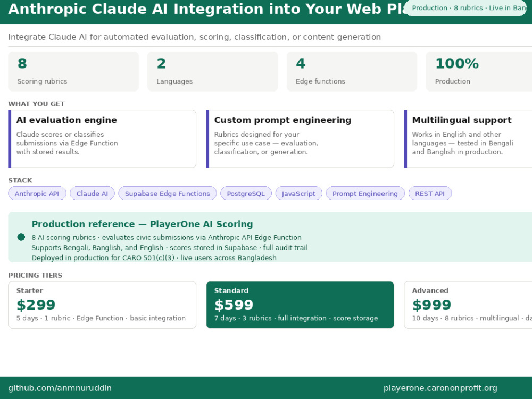Open the 100% Production stat card
The height and width of the screenshot is (399, 532).
(x=479, y=72)
